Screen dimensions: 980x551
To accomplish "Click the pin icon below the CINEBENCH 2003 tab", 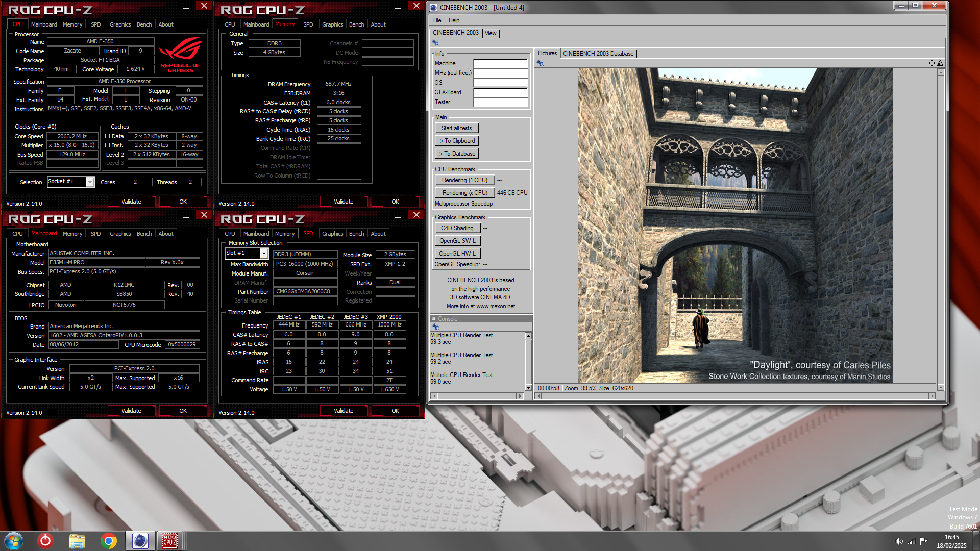I will pyautogui.click(x=435, y=43).
